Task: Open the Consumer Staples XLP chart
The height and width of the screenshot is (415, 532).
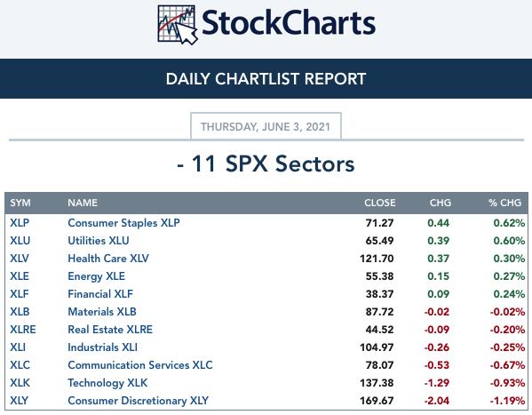Action: point(123,223)
